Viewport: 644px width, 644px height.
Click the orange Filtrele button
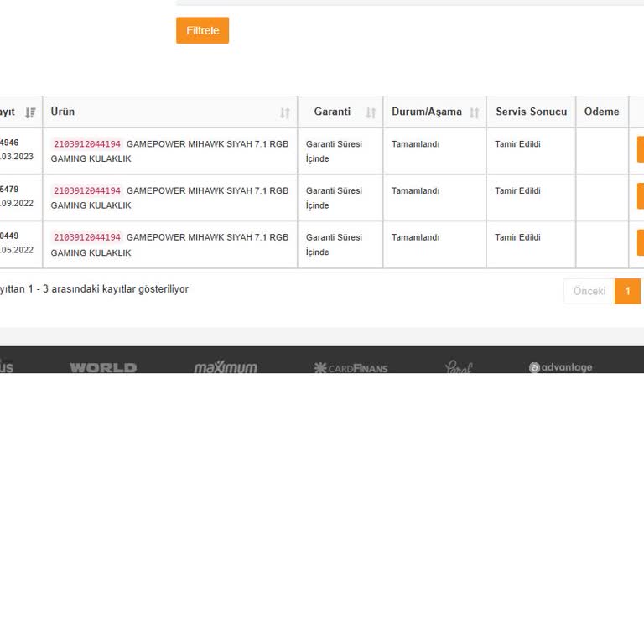click(202, 30)
